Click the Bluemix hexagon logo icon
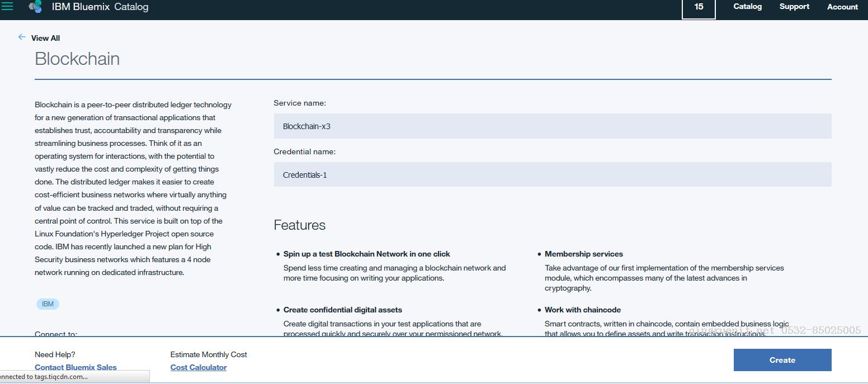This screenshot has width=868, height=384. tap(35, 7)
